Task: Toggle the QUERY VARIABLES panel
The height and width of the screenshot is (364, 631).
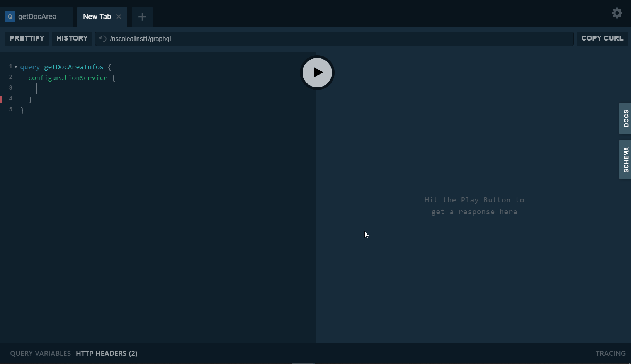Action: point(40,353)
